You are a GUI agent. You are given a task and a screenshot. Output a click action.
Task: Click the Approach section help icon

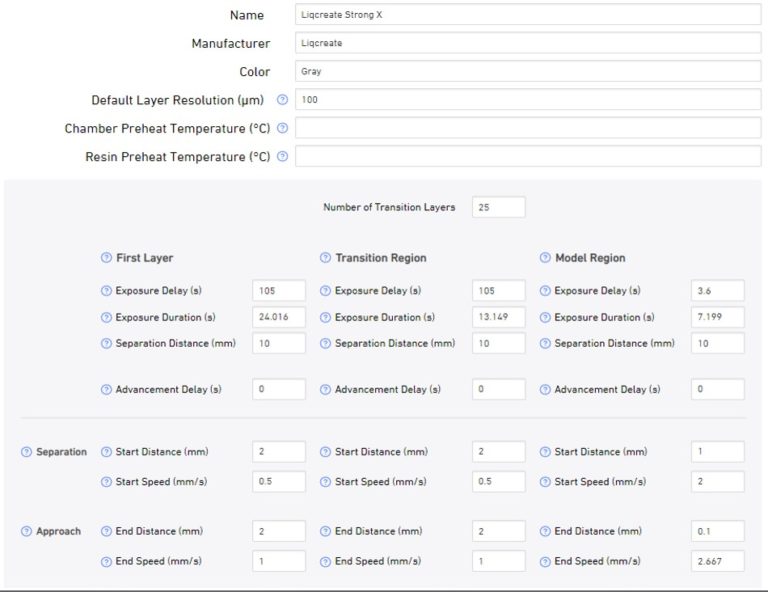coord(26,531)
